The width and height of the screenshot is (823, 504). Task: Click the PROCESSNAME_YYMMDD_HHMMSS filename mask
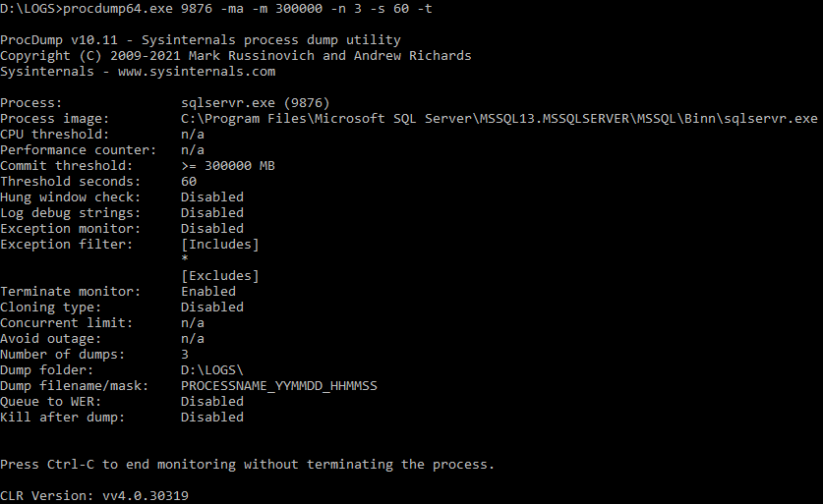click(x=278, y=386)
